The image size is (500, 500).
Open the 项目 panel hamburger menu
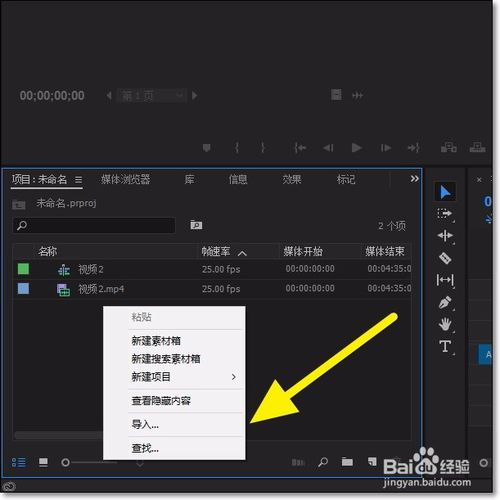click(78, 180)
